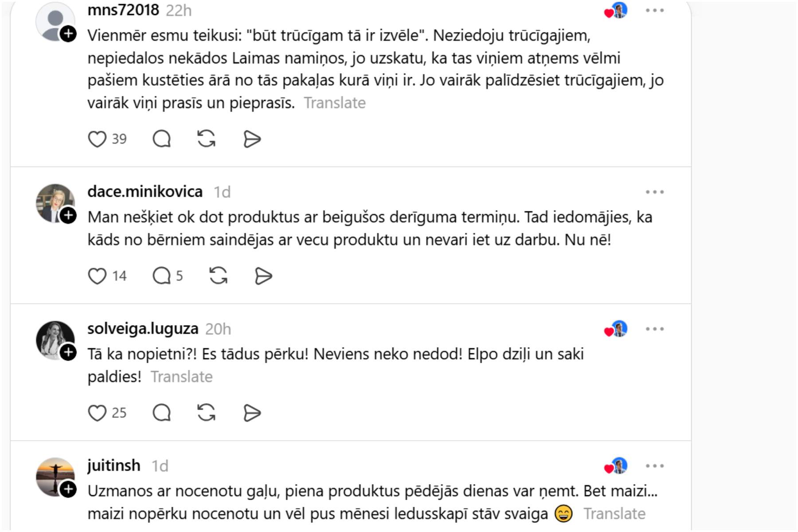Follow juitinsh via avatar plus badge

[68, 489]
